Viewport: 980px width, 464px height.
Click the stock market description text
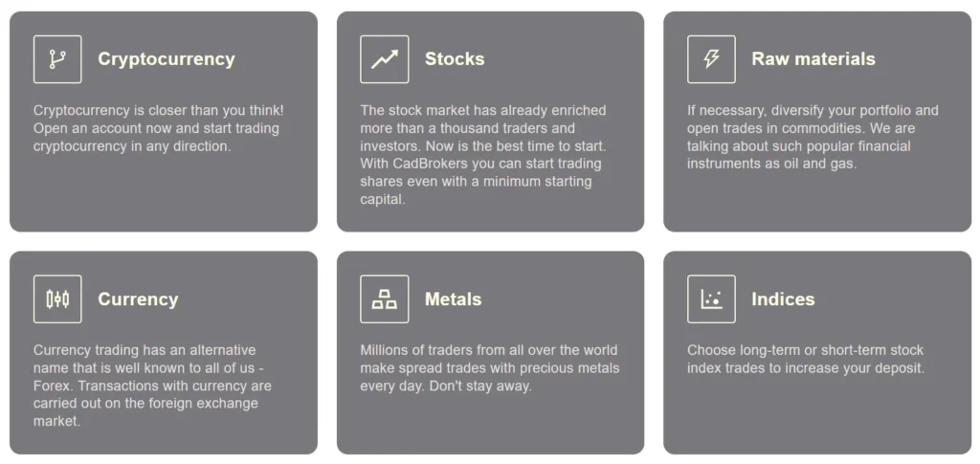(x=483, y=155)
